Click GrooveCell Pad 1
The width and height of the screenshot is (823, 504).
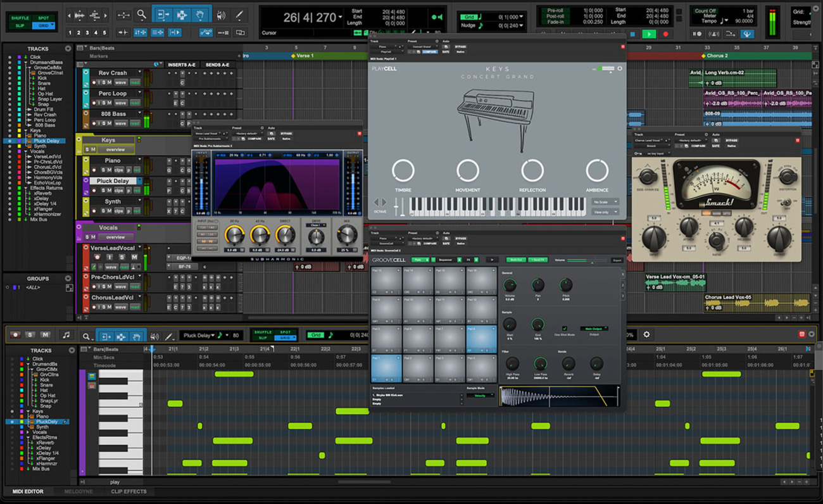[x=386, y=369]
